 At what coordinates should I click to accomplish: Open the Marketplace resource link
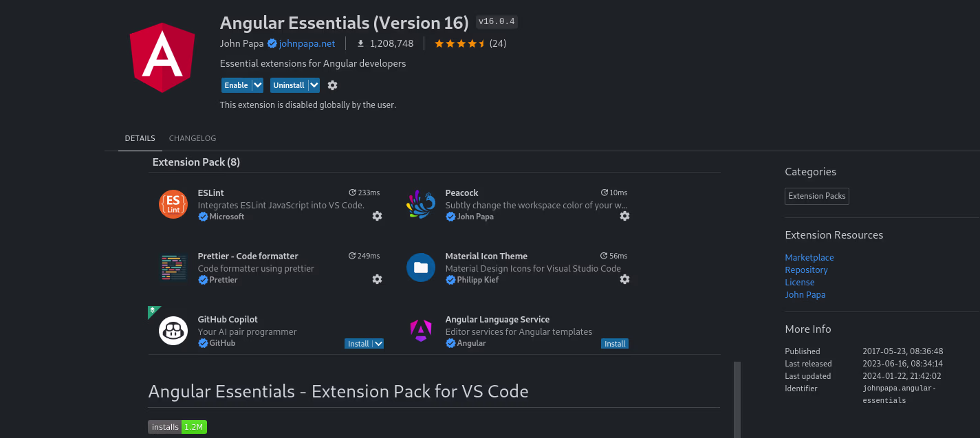point(809,258)
